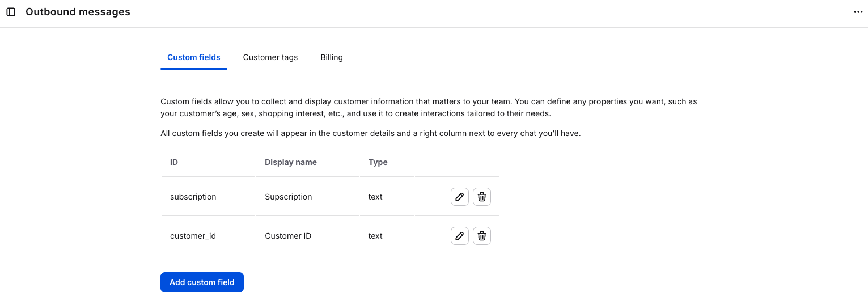Click the text type in subscription row
The image size is (868, 301).
[x=375, y=197]
